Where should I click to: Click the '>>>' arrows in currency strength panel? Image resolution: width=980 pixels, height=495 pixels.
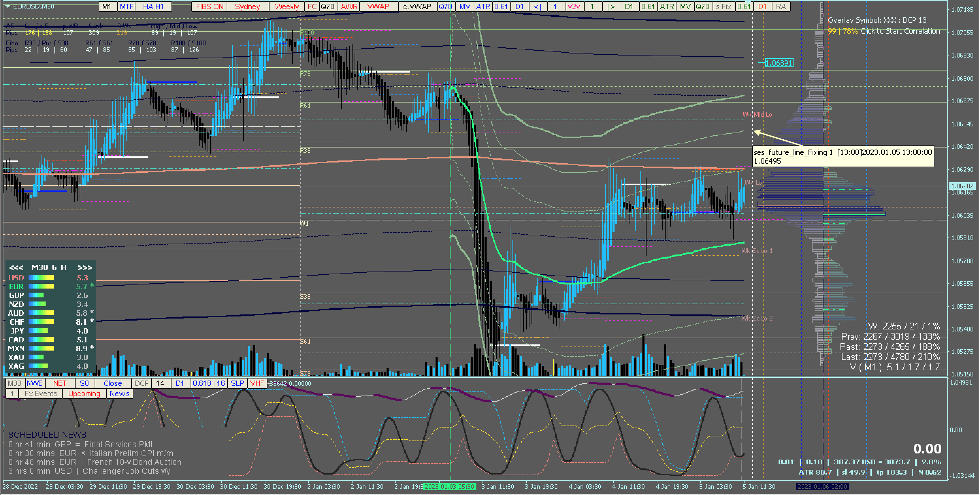(84, 268)
